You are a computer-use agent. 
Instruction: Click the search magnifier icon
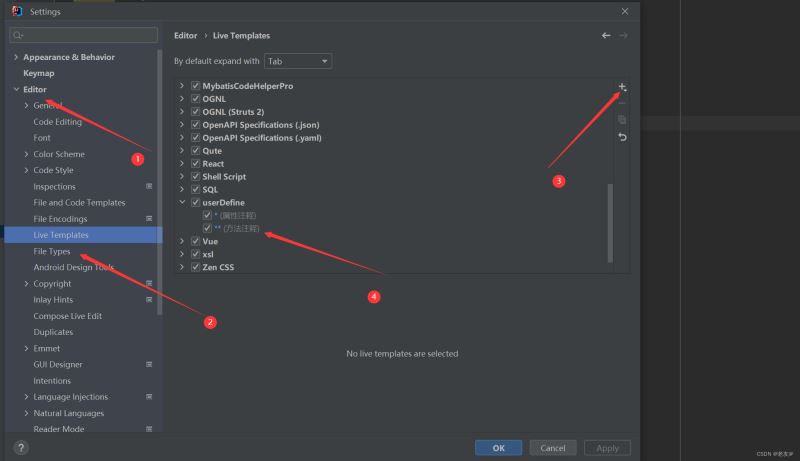point(18,35)
